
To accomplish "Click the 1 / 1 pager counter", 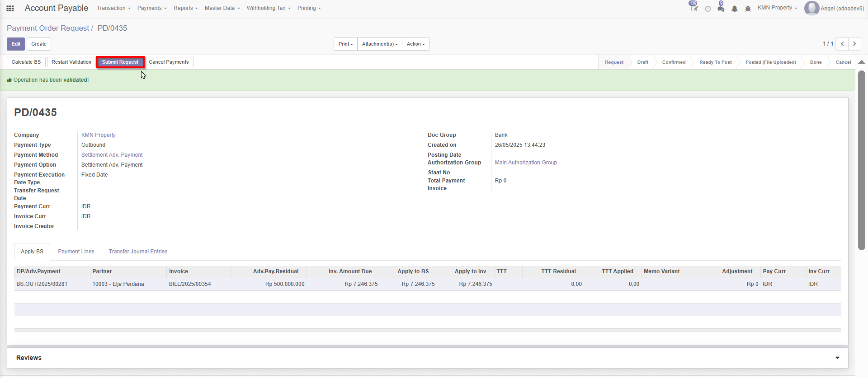I will tap(828, 44).
